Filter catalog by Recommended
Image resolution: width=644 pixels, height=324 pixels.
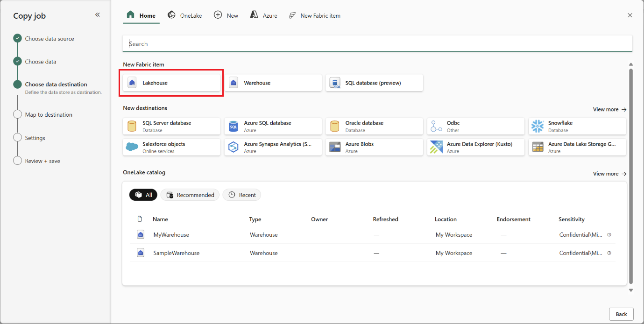[x=190, y=195]
